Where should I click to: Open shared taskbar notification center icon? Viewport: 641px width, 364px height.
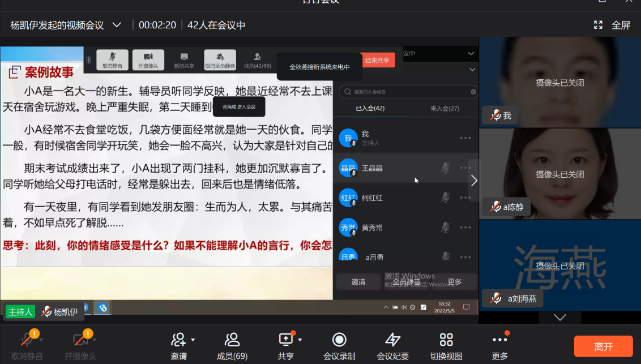click(x=466, y=307)
